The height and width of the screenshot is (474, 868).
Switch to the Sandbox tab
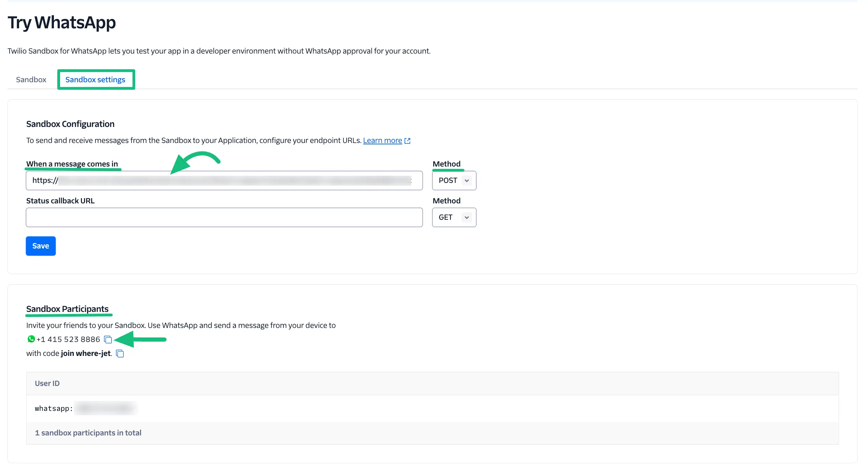click(x=31, y=80)
